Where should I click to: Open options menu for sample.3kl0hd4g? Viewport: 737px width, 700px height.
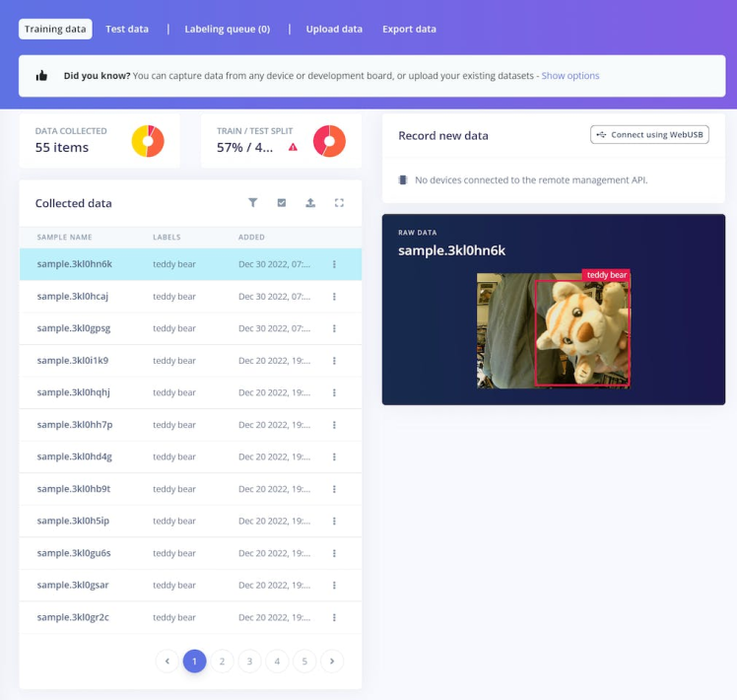(334, 456)
